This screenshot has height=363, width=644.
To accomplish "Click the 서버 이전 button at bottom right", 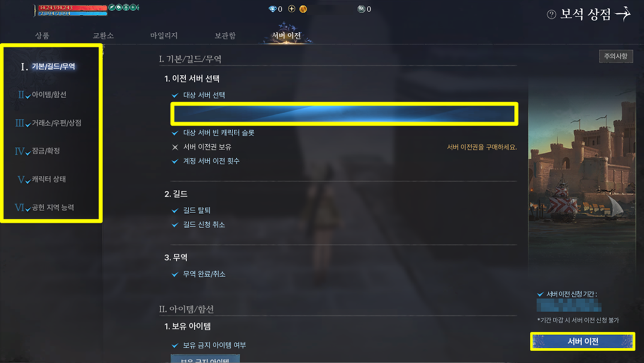I will pyautogui.click(x=582, y=342).
